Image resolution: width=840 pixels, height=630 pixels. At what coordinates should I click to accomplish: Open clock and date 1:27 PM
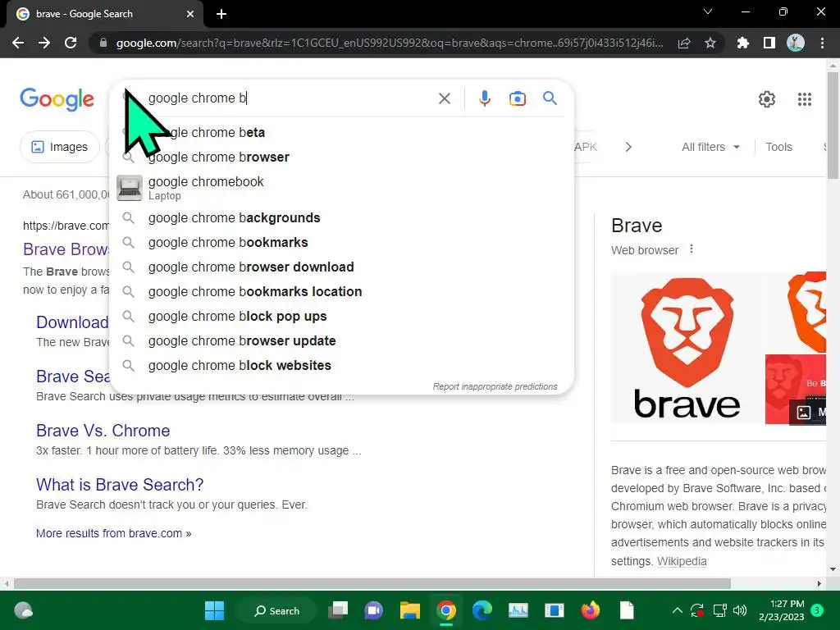click(x=782, y=610)
